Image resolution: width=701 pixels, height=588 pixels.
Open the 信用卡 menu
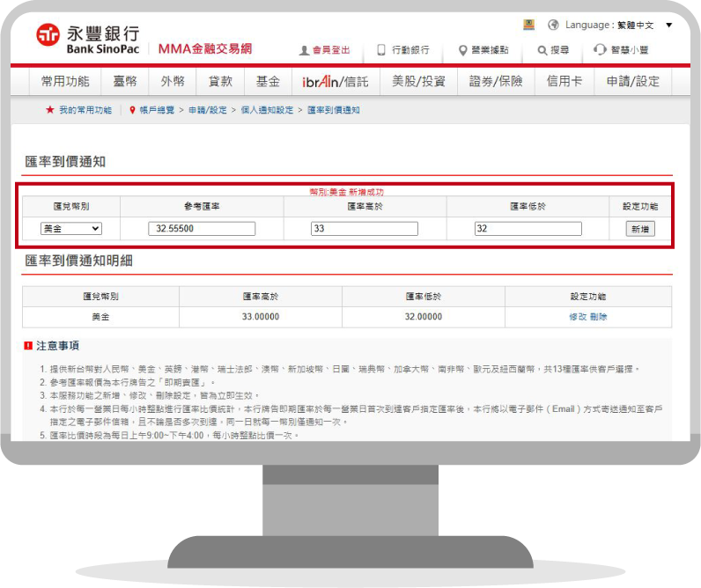coord(564,81)
